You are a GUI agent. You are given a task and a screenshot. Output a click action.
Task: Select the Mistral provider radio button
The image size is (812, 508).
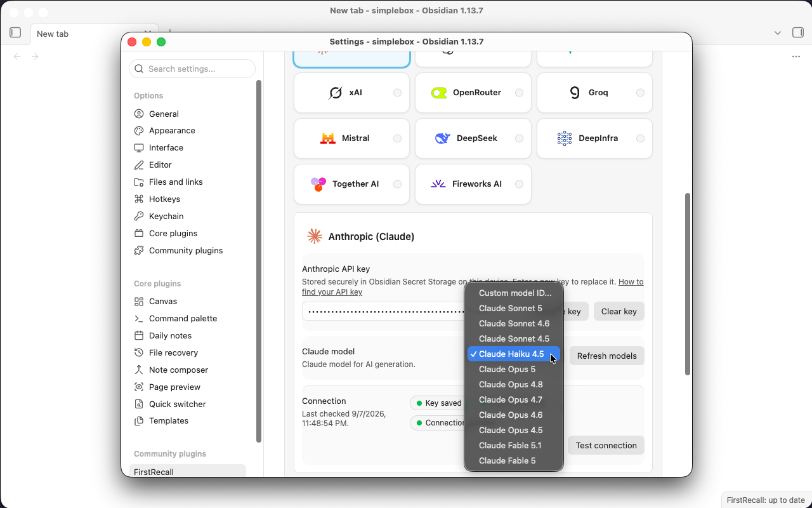point(397,138)
